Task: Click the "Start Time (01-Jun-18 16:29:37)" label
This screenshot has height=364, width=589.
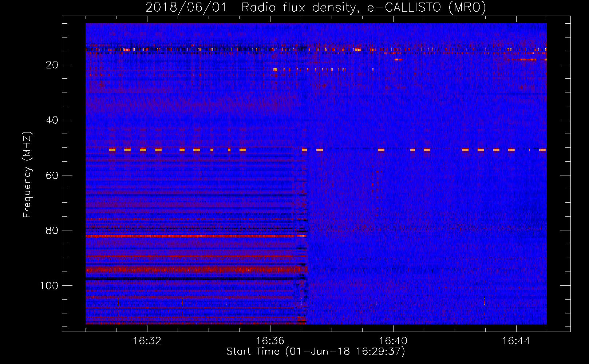Action: pos(316,352)
